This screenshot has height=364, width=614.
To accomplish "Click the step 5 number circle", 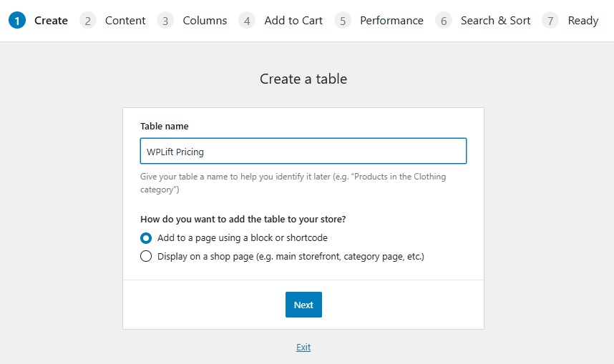I will (x=343, y=21).
